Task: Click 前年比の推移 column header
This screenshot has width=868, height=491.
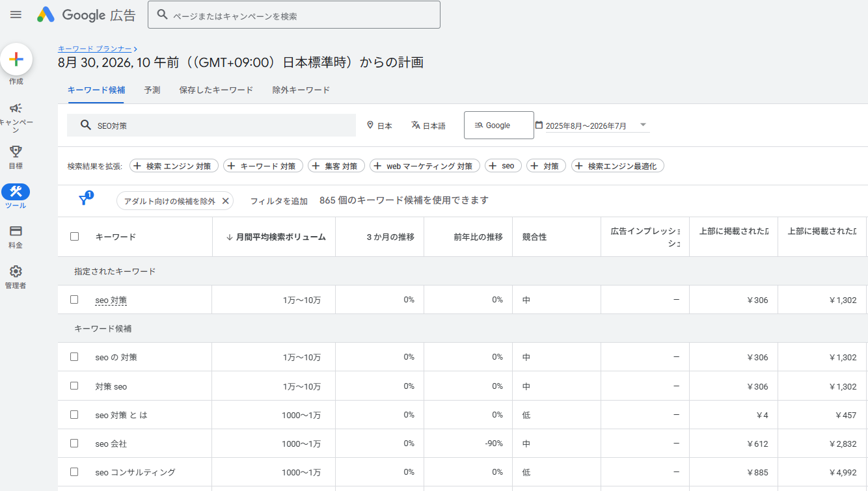Action: [478, 237]
